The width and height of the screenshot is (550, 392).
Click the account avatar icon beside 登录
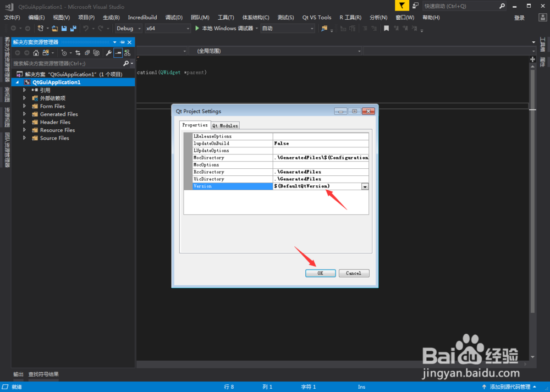tap(542, 17)
